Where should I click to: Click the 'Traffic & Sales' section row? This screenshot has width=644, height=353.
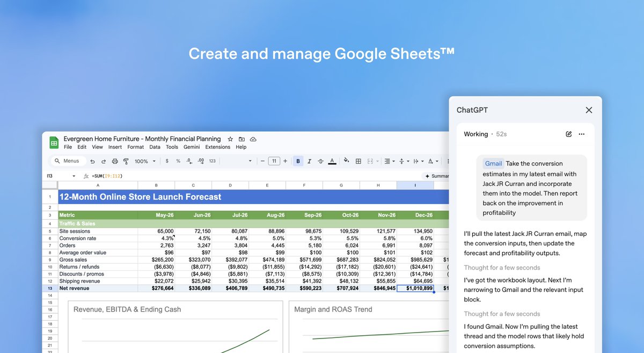(252, 224)
